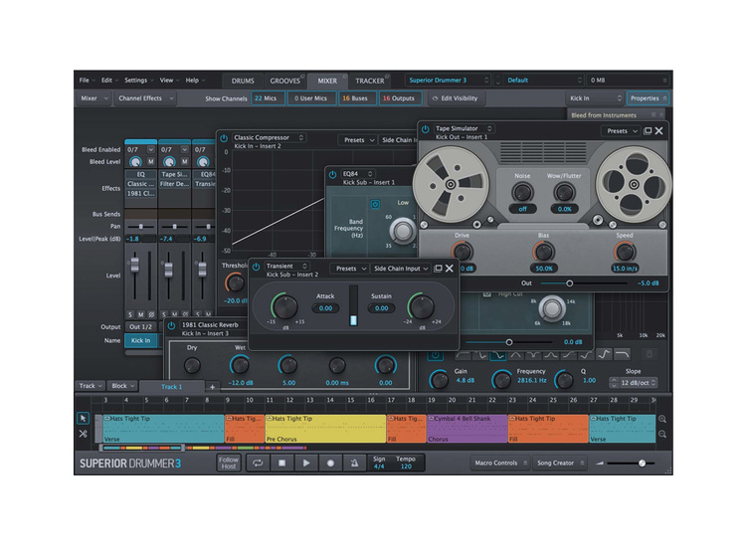Open the File menu
This screenshot has width=746, height=560.
(87, 81)
